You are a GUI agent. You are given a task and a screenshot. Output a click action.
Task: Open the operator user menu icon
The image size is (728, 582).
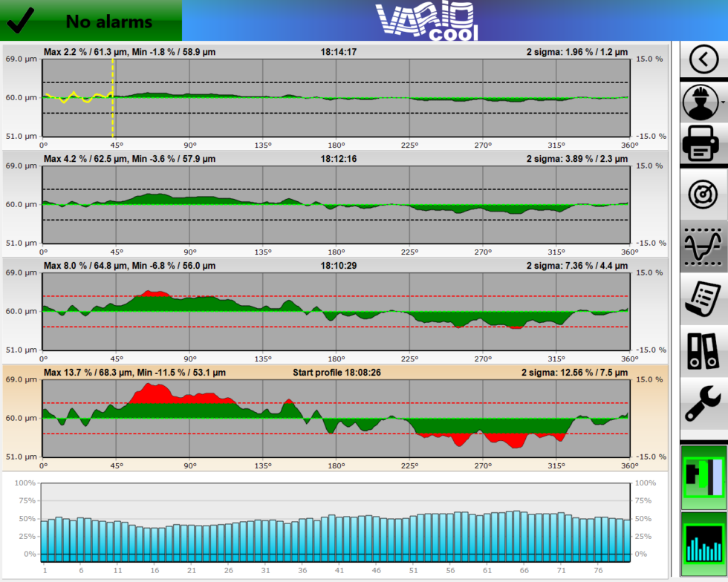click(x=700, y=102)
